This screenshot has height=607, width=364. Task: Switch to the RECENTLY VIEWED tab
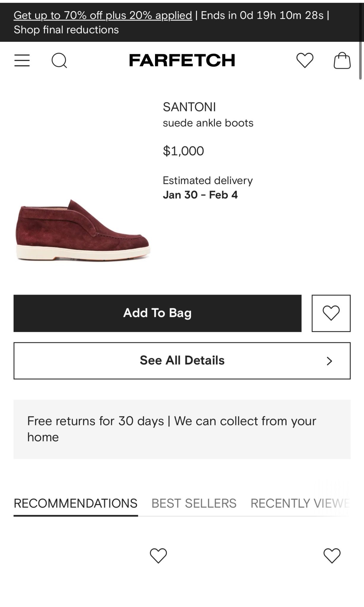[x=300, y=503]
